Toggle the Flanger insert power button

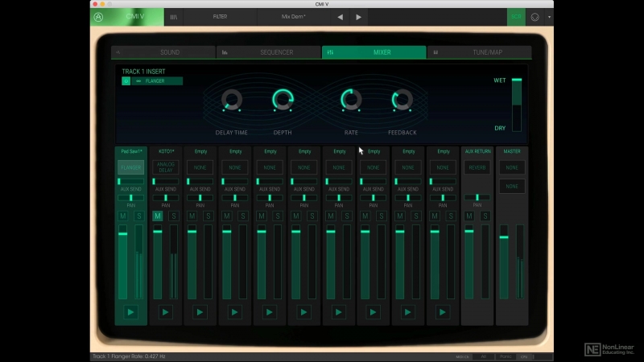pos(126,81)
